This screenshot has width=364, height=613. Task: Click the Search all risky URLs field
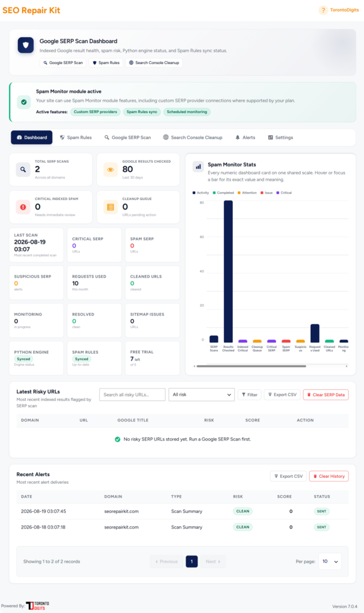[132, 395]
